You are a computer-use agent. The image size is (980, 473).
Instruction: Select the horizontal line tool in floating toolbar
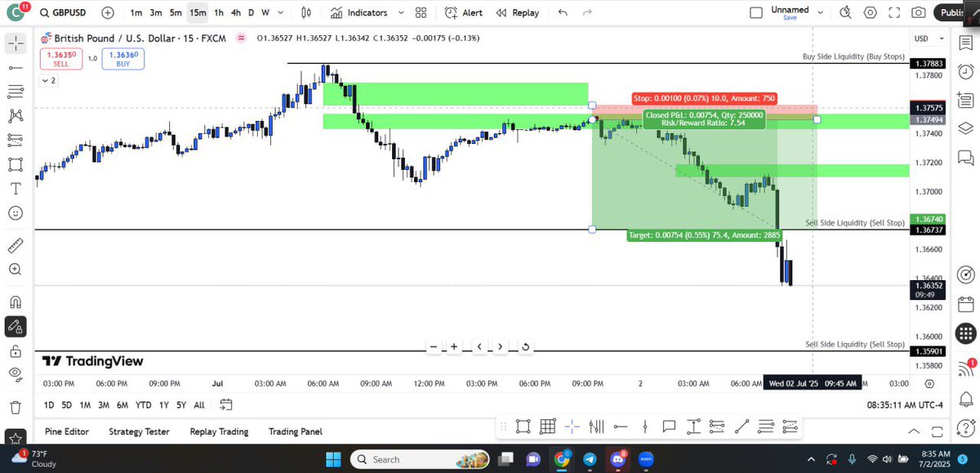(x=621, y=426)
